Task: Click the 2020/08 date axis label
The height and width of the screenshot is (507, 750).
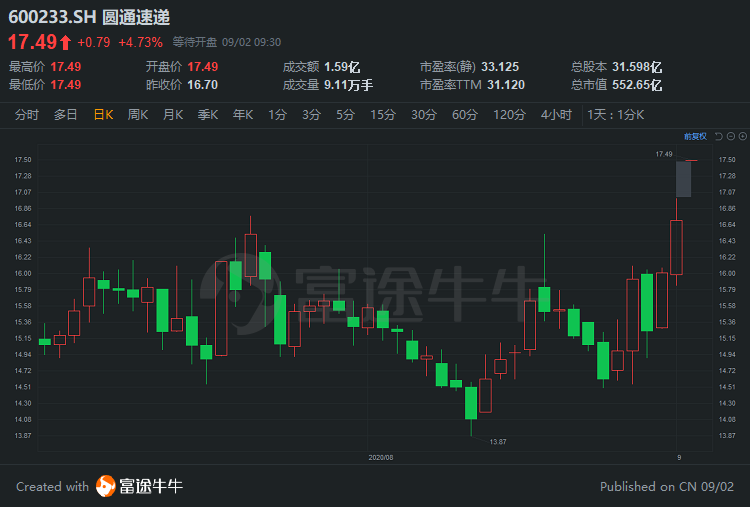Action: 381,458
